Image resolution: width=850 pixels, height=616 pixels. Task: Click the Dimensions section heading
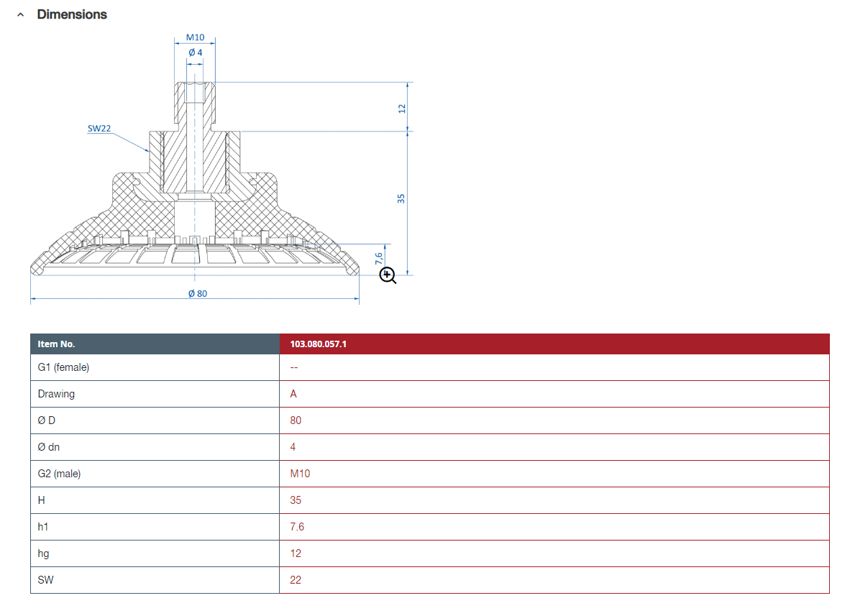point(72,14)
